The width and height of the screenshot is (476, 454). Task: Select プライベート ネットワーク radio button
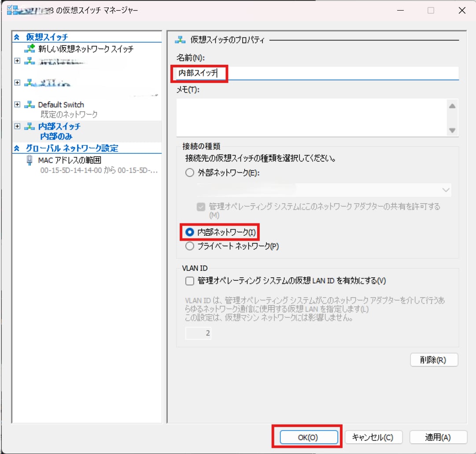coord(190,246)
